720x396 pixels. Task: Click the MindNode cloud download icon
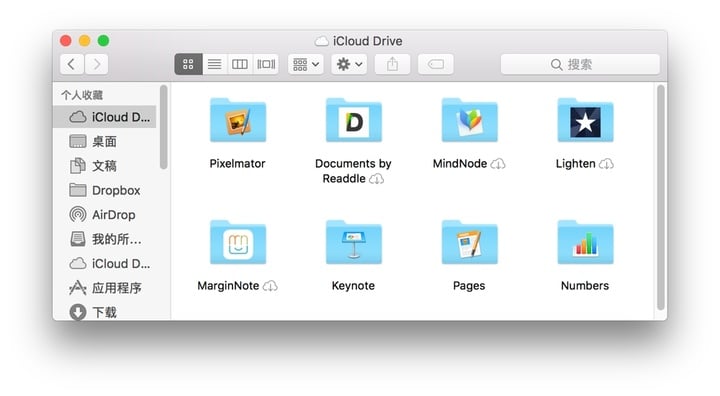[498, 164]
